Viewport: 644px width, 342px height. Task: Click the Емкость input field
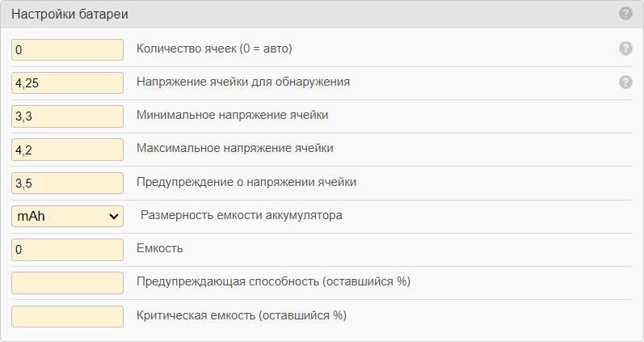pyautogui.click(x=67, y=249)
